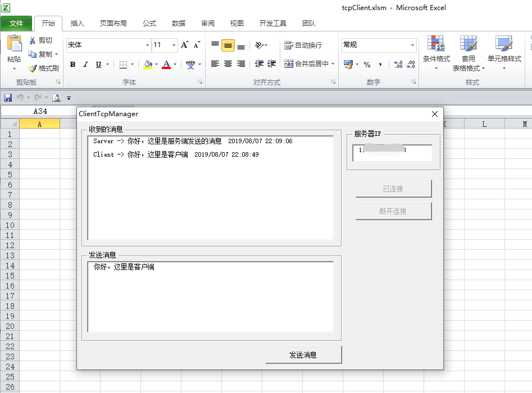The height and width of the screenshot is (393, 532).
Task: Click the 断开连接 disconnect button
Action: click(x=393, y=211)
